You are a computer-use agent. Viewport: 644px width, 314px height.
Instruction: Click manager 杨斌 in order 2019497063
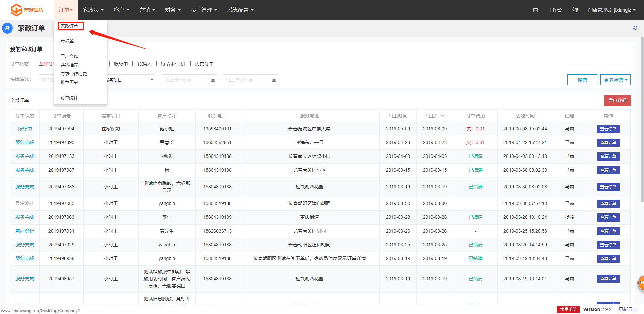click(x=570, y=217)
